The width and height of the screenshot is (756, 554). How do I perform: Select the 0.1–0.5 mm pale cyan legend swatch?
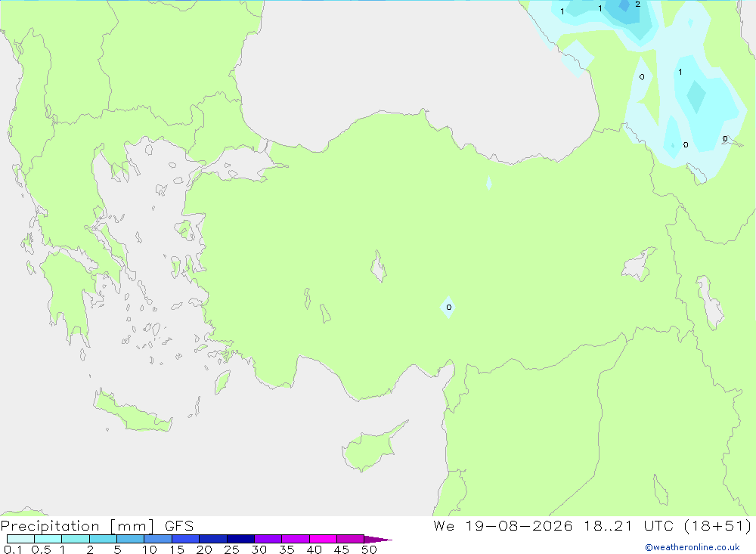pyautogui.click(x=20, y=539)
